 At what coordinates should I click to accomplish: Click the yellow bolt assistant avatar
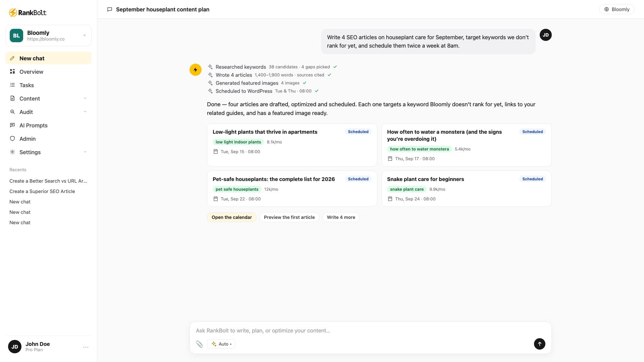coord(196,70)
